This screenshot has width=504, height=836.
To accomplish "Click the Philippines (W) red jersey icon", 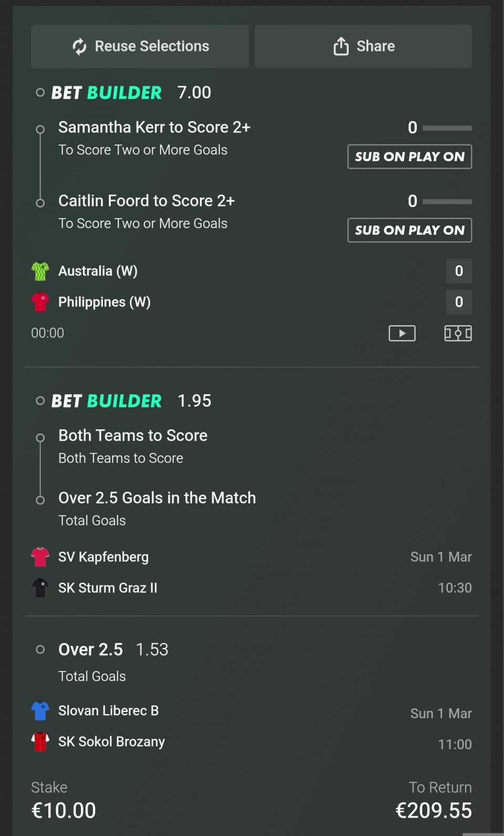I will coord(40,302).
